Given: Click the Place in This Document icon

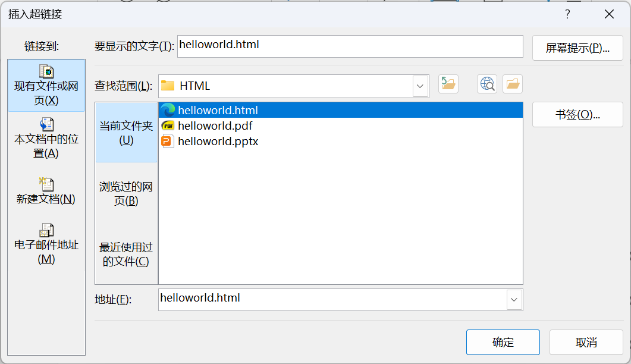Looking at the screenshot, I should click(46, 124).
